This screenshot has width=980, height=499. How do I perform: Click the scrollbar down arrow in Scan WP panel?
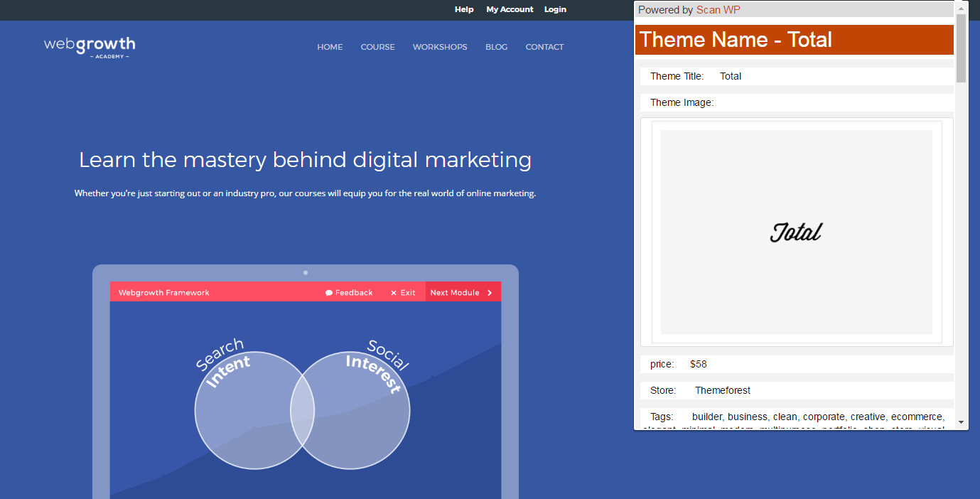pyautogui.click(x=962, y=422)
